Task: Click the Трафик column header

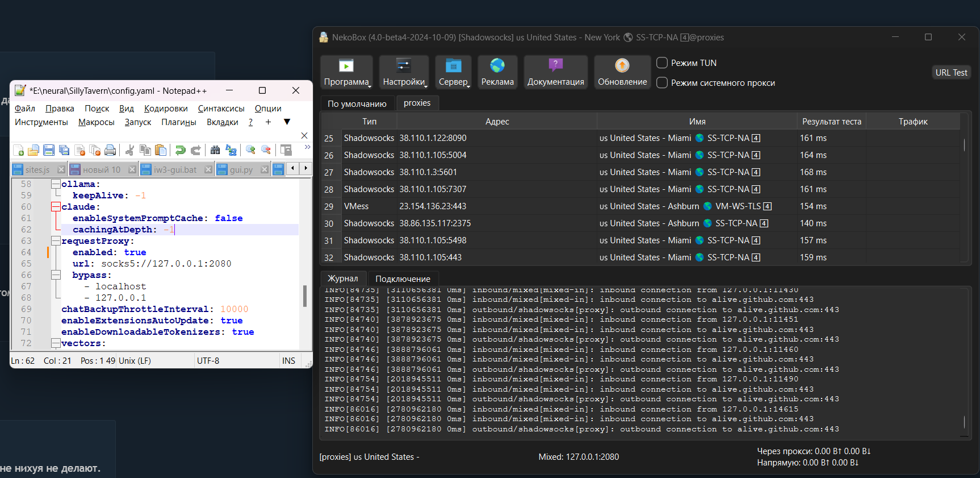Action: [x=913, y=122]
